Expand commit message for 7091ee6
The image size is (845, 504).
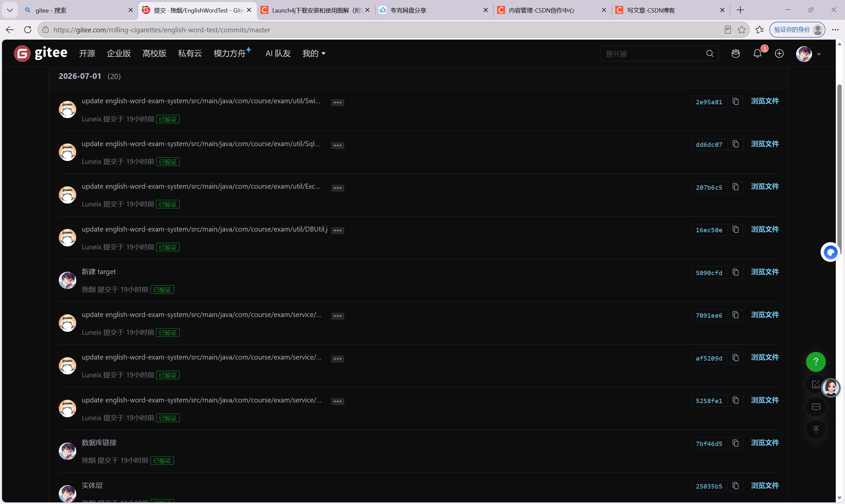tap(338, 316)
